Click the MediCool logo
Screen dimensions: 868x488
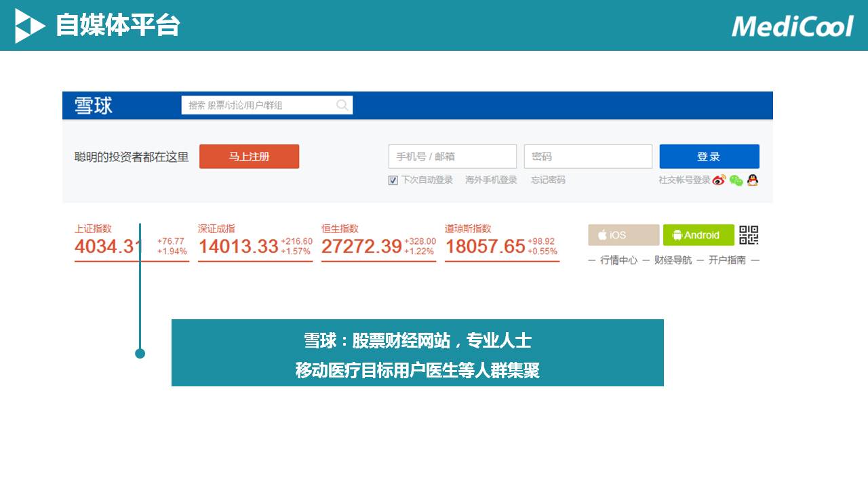click(792, 26)
